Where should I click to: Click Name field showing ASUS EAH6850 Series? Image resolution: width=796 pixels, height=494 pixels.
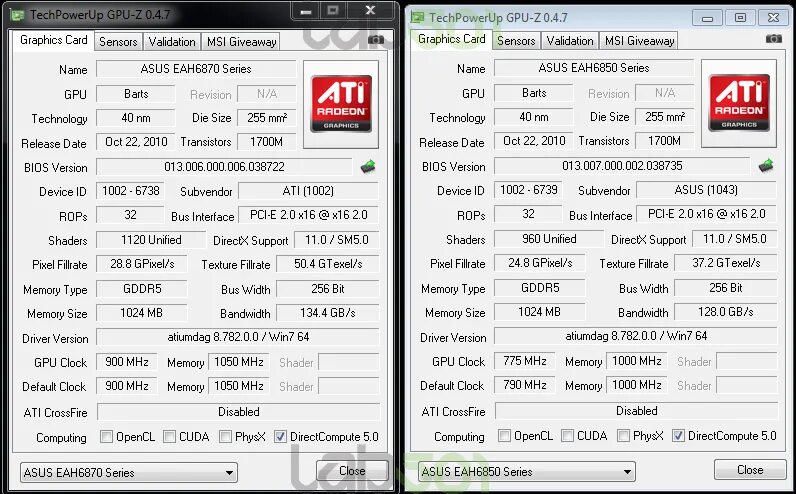[594, 68]
